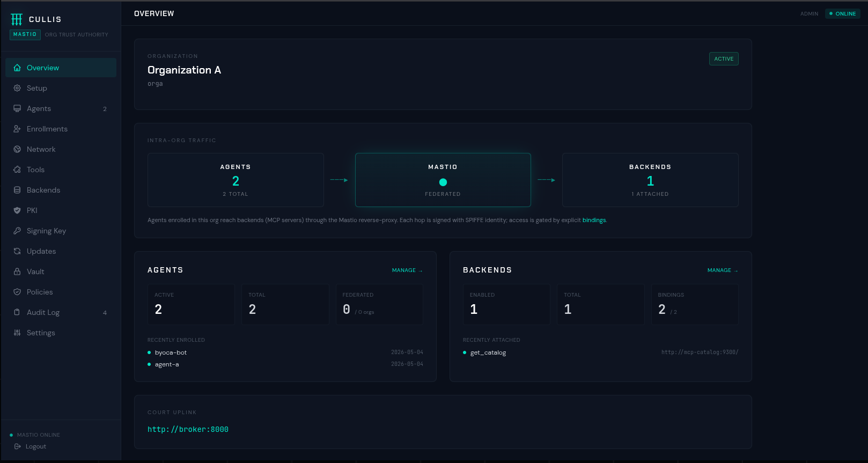Click the Backends attached traffic card
868x463 pixels.
coord(650,180)
